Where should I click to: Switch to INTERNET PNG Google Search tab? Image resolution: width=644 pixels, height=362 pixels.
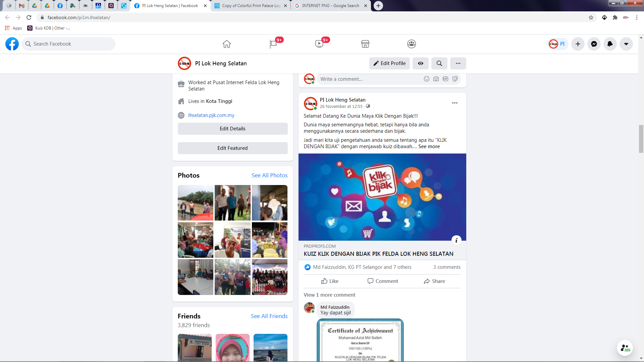tap(330, 6)
